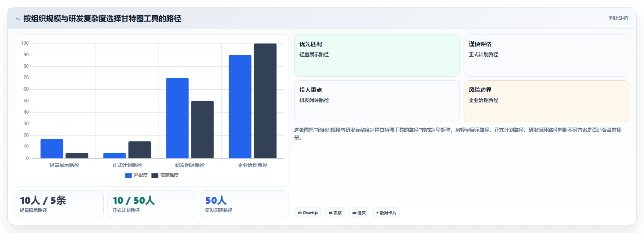This screenshot has width=644, height=233.
Task: Click the dark 实施难度 bar for 企业治理路径
Action: tap(265, 101)
